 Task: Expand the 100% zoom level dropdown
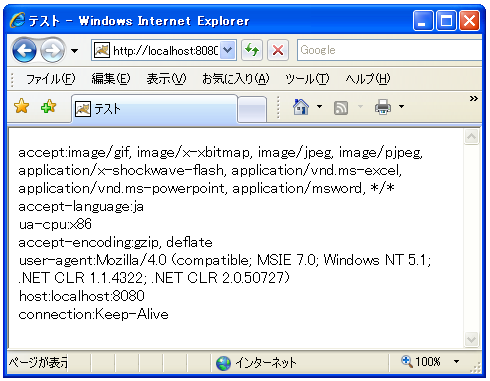[456, 361]
